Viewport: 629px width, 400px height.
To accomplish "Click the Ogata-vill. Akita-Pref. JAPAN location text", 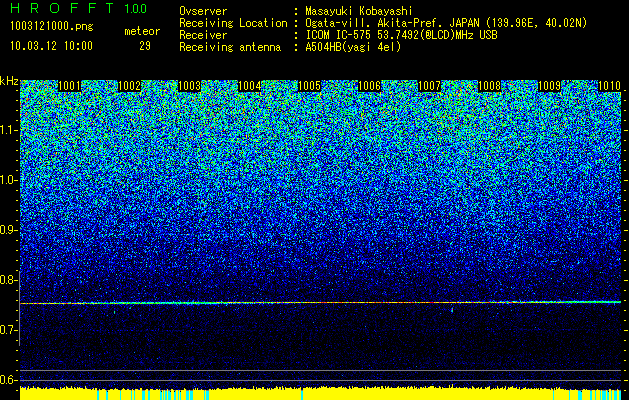I will click(x=447, y=23).
